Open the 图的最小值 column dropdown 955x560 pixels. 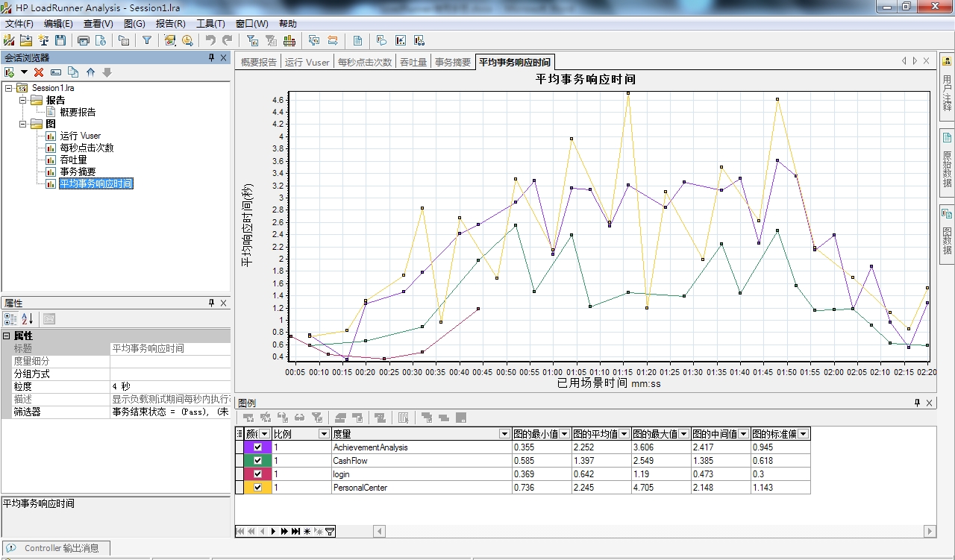pyautogui.click(x=565, y=434)
